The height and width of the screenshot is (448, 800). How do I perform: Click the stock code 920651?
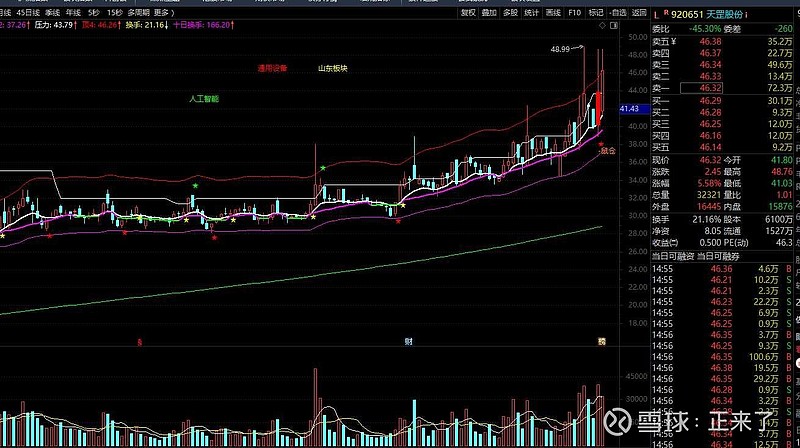point(687,15)
